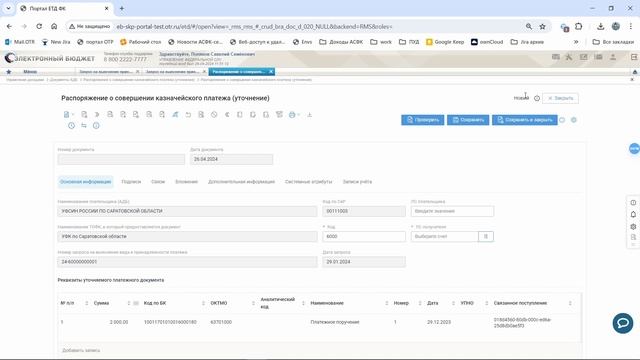This screenshot has height=360, width=640.
Task: Open ОКТМО column sort menu
Action: click(253, 303)
